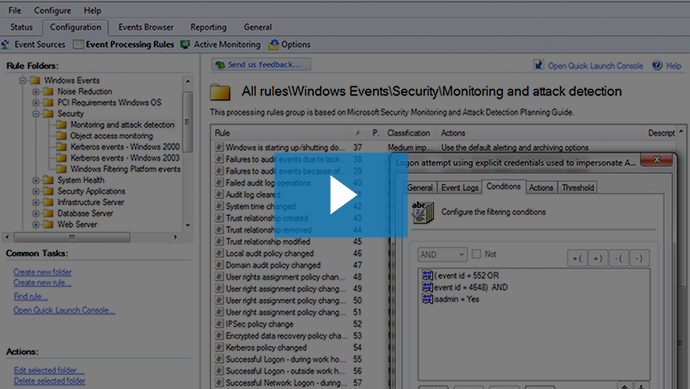Select the isadmin = Yes condition
The width and height of the screenshot is (690, 389).
(450, 299)
